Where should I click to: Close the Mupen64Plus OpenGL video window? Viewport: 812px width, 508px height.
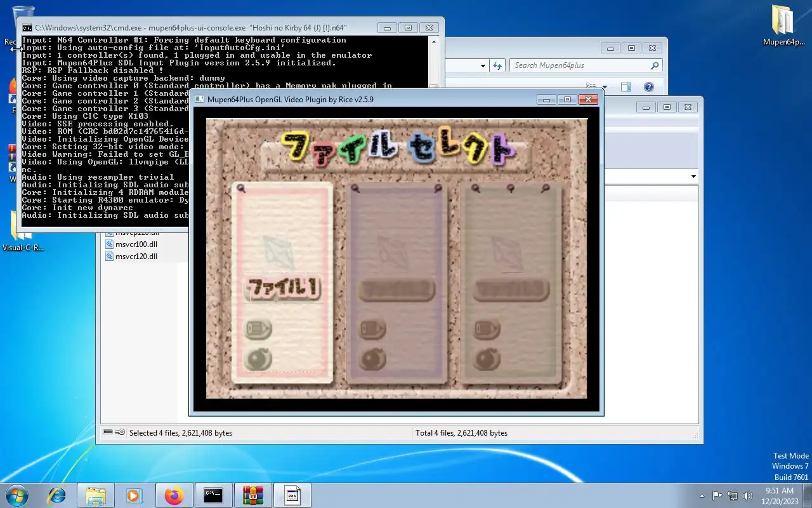pos(589,100)
